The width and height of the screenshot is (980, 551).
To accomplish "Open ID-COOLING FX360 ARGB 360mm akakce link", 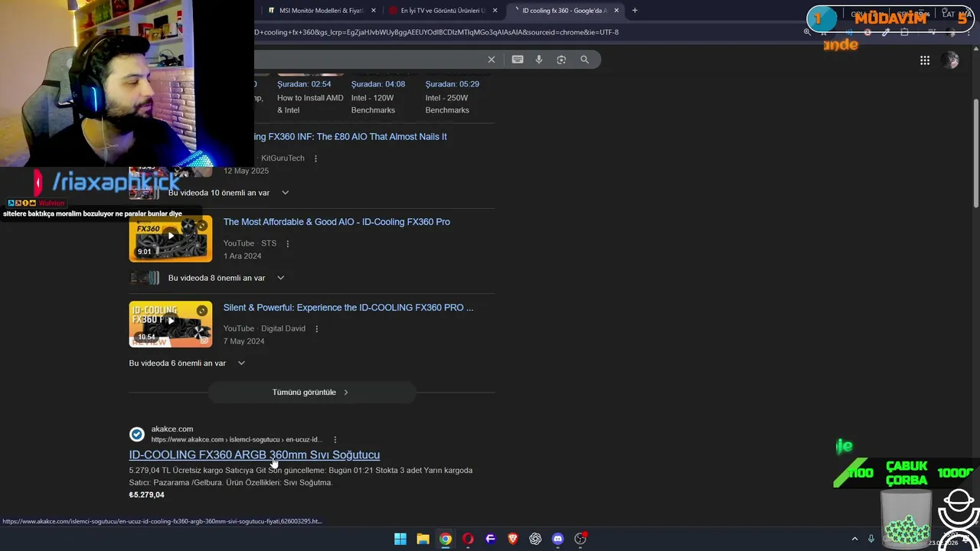I will point(254,455).
